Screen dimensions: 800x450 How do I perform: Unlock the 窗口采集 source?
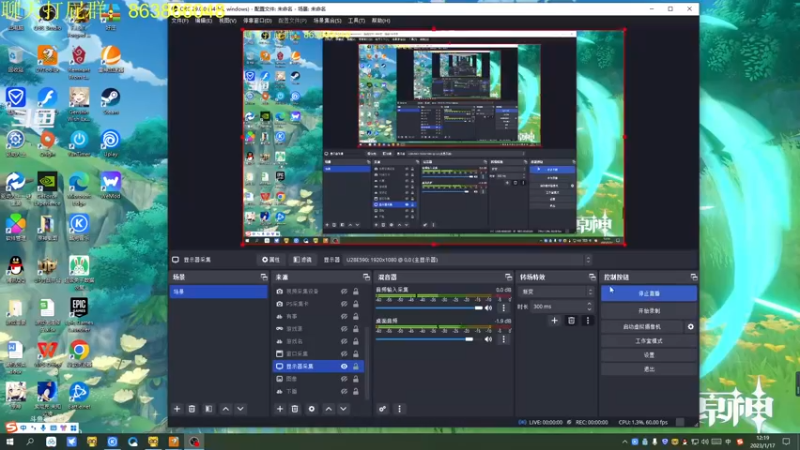356,354
